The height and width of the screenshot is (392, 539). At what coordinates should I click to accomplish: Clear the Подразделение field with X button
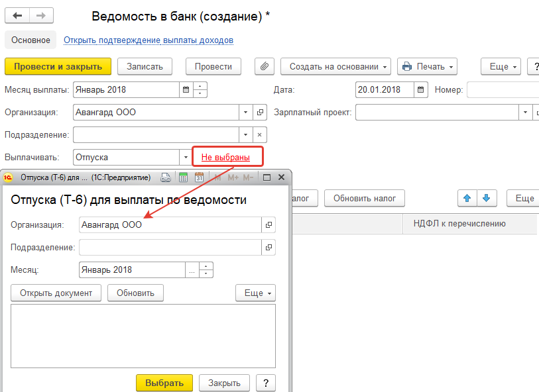259,135
